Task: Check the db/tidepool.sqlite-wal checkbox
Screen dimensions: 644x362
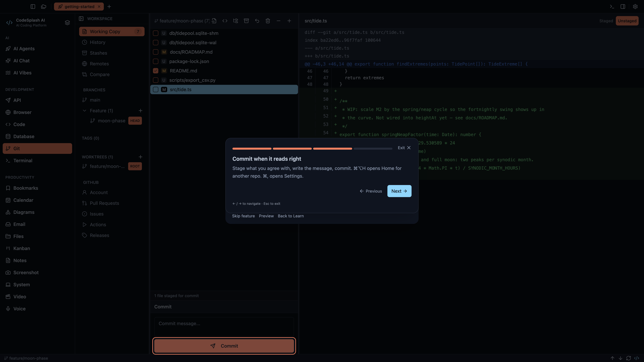Action: [155, 42]
